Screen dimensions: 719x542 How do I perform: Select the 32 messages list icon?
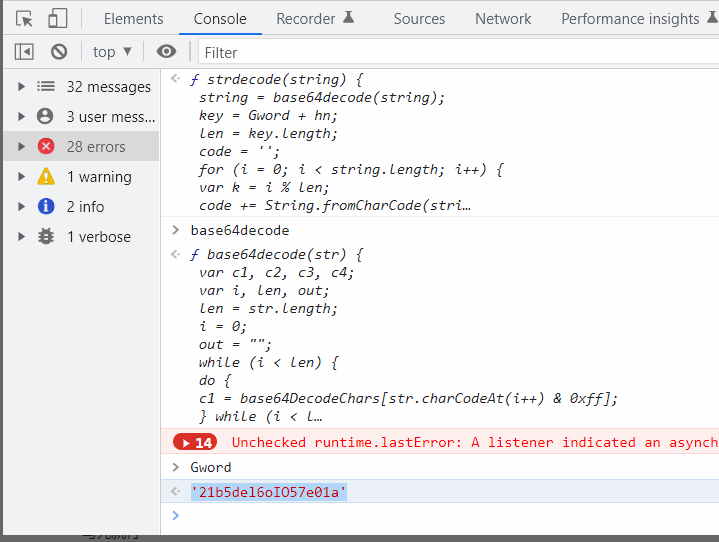(x=46, y=86)
